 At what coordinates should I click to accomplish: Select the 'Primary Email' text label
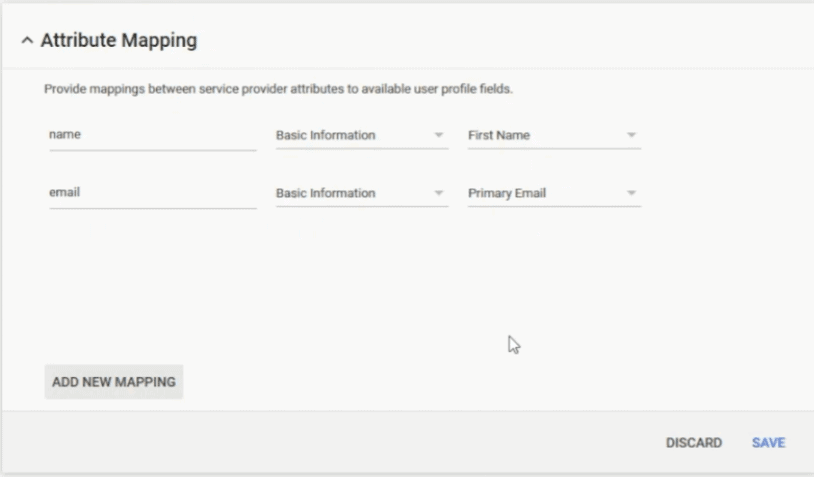click(507, 193)
